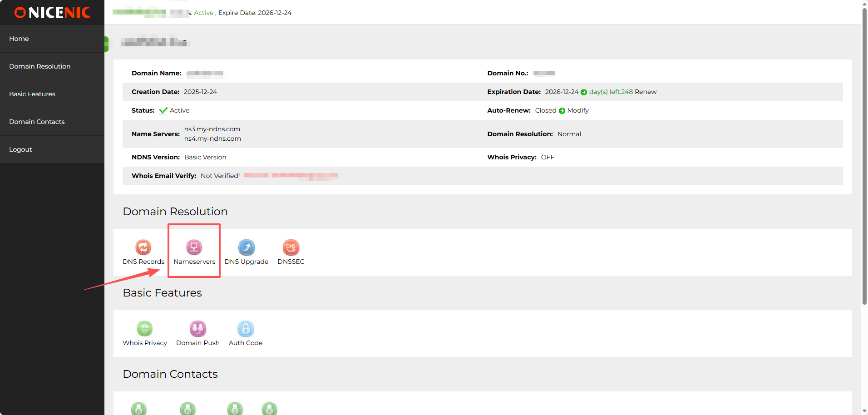Click Modify next to Auto-Renew
The height and width of the screenshot is (415, 868).
578,110
